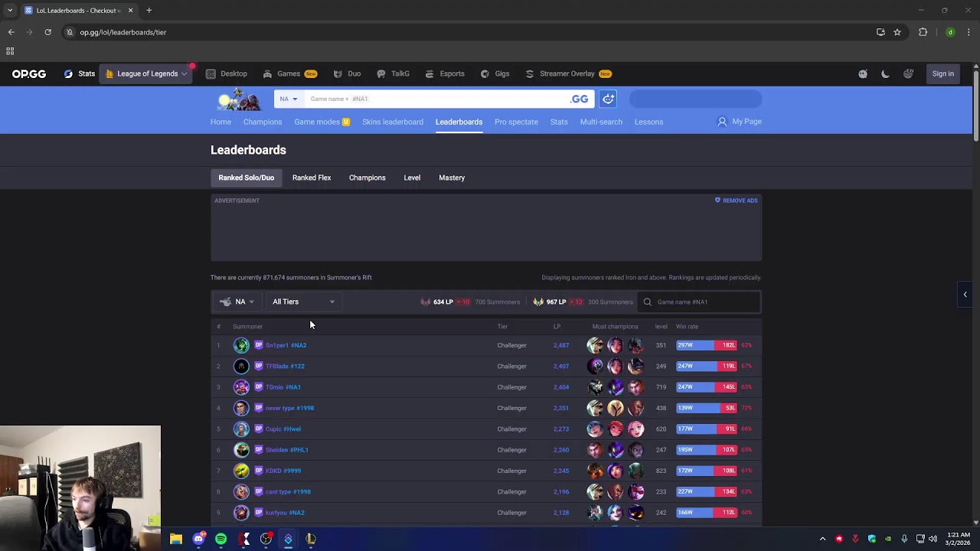This screenshot has height=551, width=980.
Task: Open the Stats section in top bar
Action: click(x=80, y=73)
